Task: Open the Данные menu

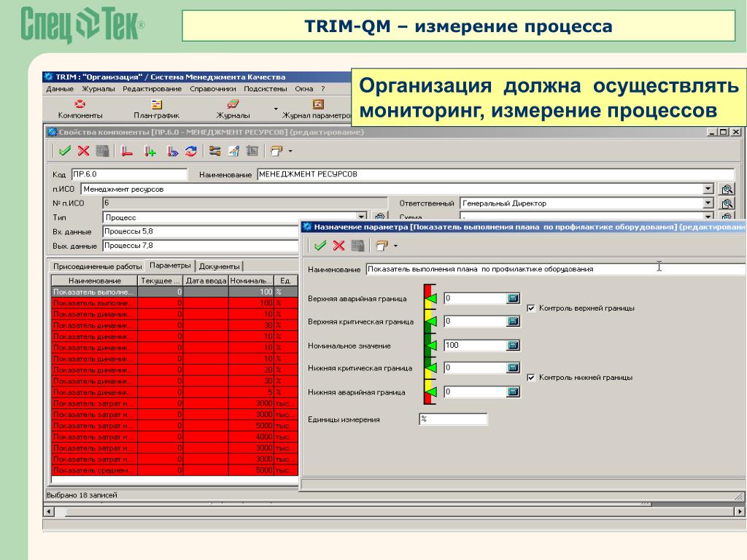Action: click(x=60, y=89)
